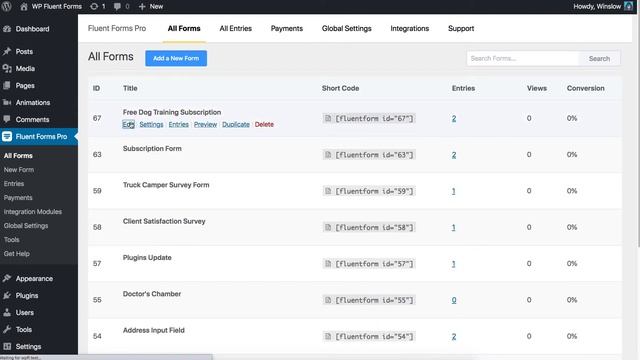Viewport: 640px width, 360px height.
Task: Open entries count for Doctor's Chamber
Action: (x=454, y=300)
